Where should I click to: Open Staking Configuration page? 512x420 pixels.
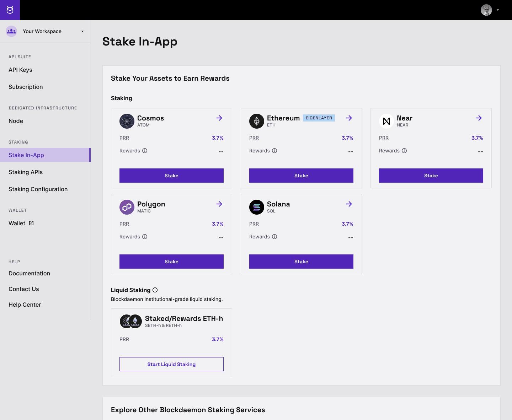[x=38, y=189]
